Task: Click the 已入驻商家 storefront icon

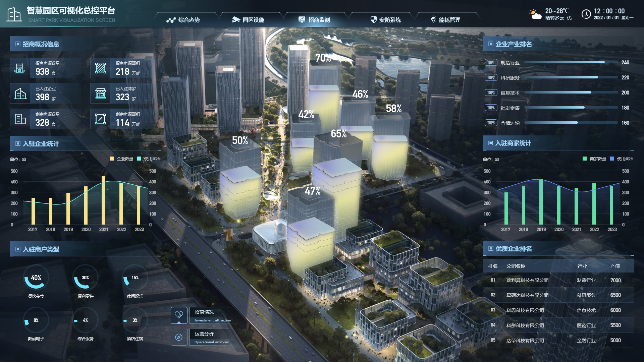Action: click(100, 94)
